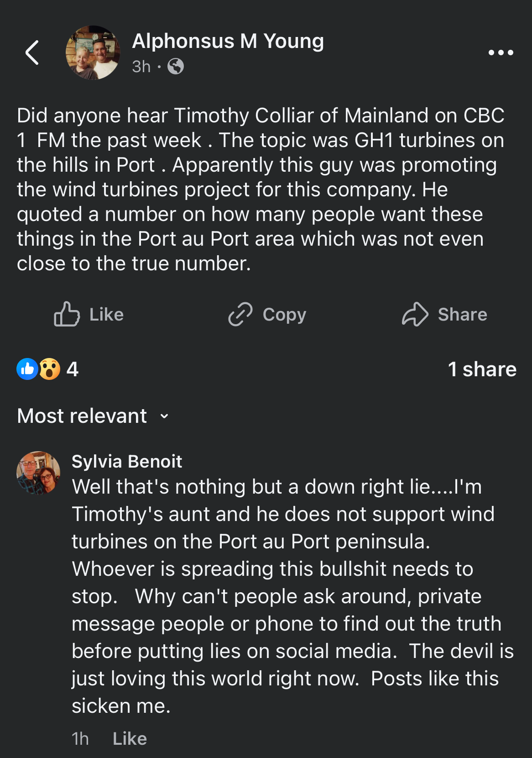Expand the Most relevant comment sorting dropdown
Screen dimensions: 532x758
(x=82, y=416)
